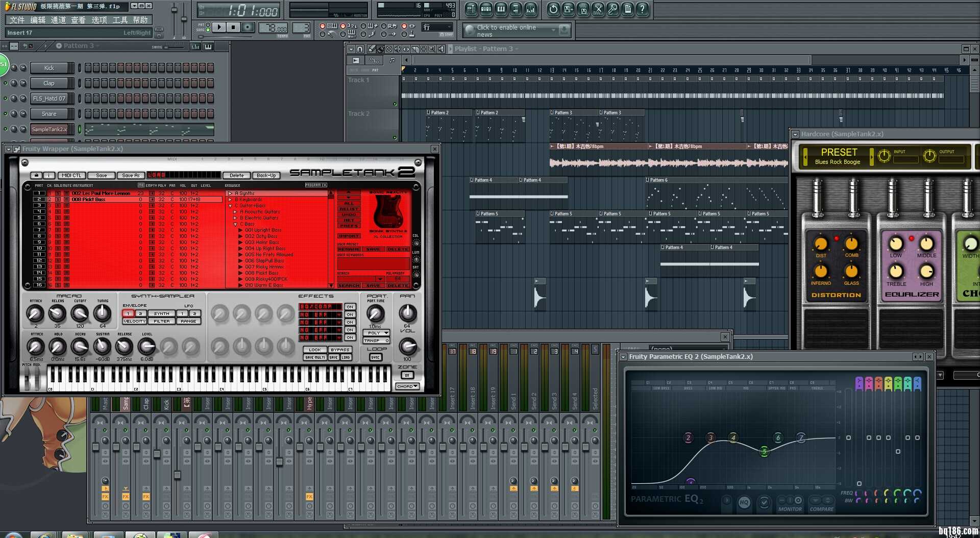Viewport: 980px width, 538px height.
Task: Click the SampleTank PAN knob
Action: click(407, 313)
